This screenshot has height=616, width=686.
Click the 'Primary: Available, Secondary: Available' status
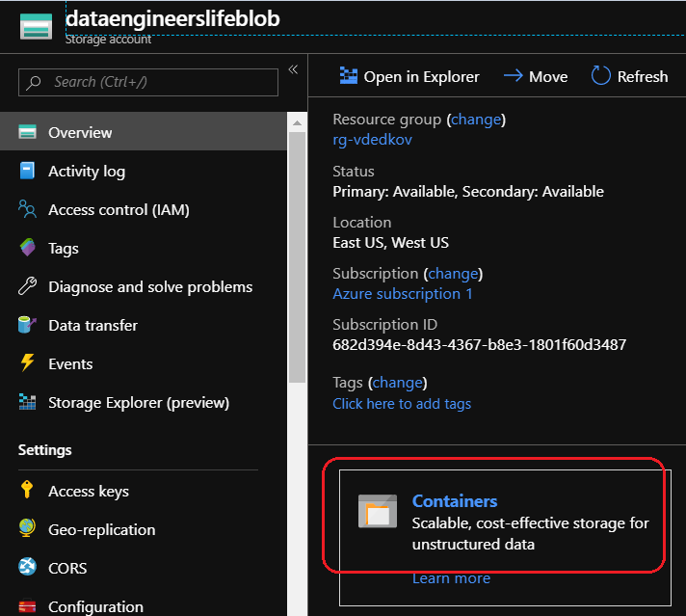coord(468,191)
